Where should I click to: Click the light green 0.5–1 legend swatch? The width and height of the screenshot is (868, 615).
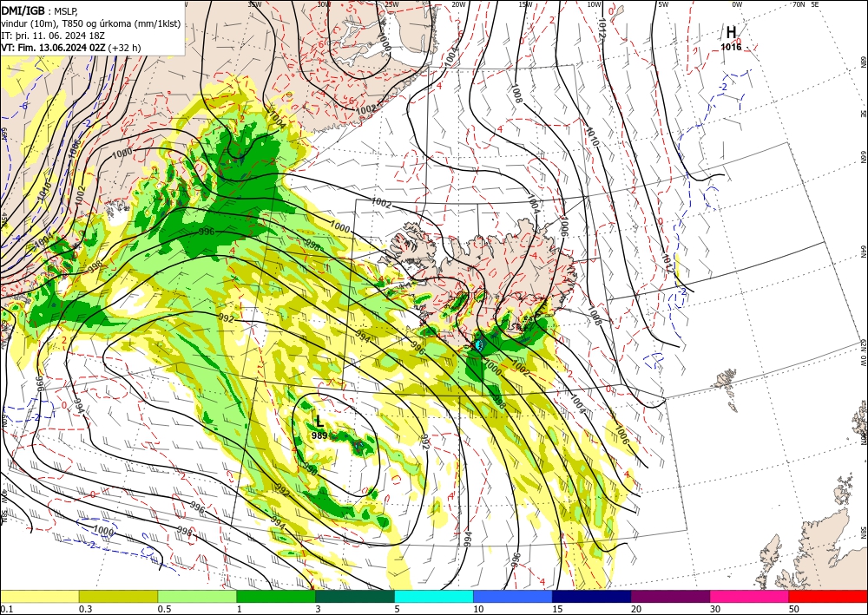click(197, 596)
